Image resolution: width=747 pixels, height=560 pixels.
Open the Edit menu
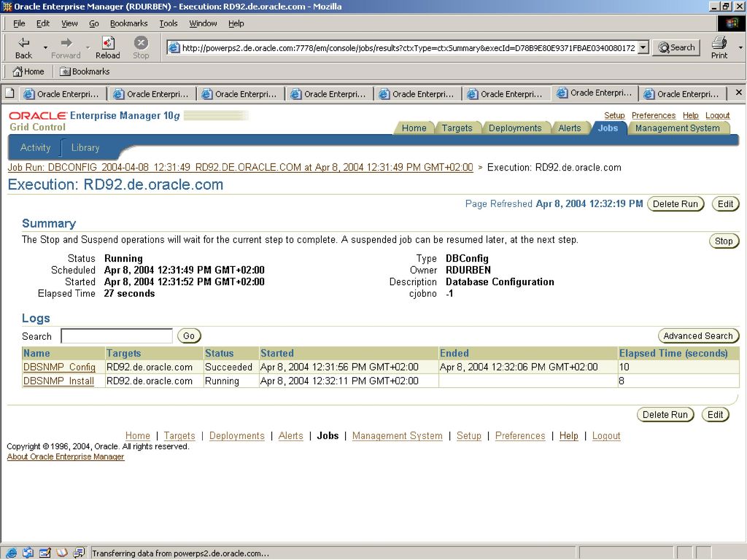[43, 23]
